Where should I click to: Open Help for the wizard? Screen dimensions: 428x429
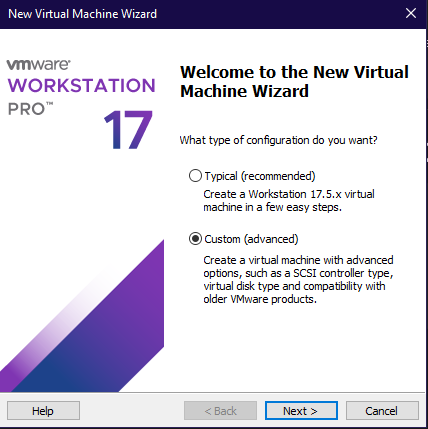point(43,411)
